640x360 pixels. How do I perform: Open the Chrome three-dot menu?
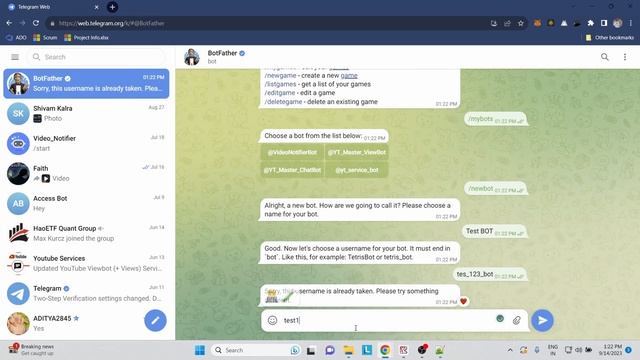pyautogui.click(x=631, y=23)
